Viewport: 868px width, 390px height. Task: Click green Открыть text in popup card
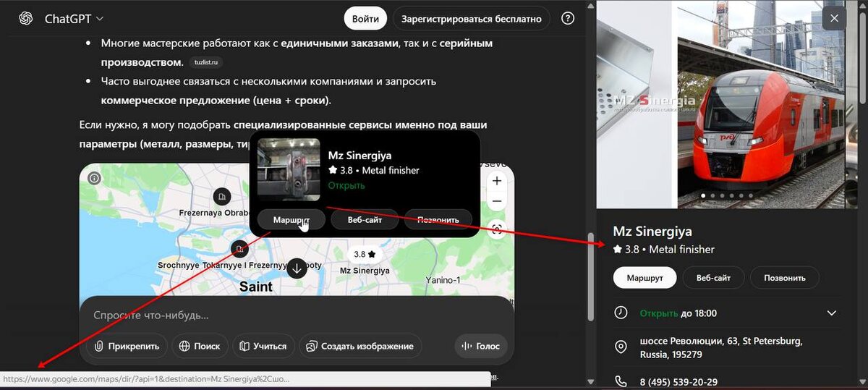pos(346,185)
